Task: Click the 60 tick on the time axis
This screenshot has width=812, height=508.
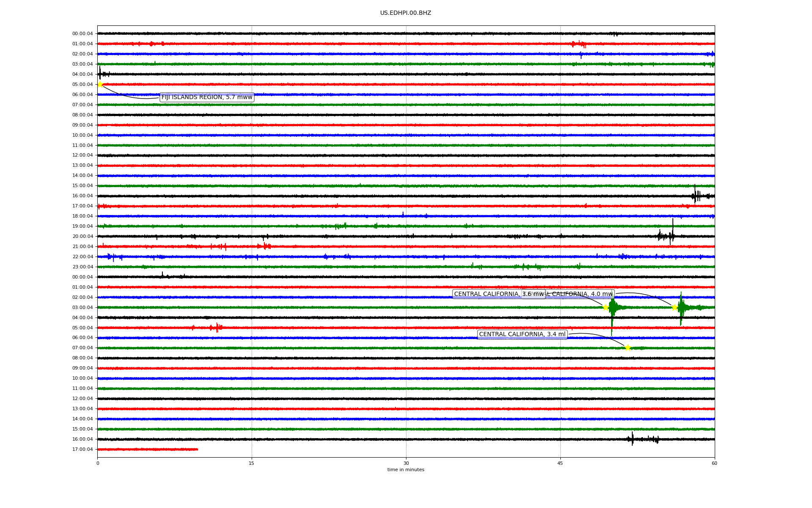Action: coord(714,463)
